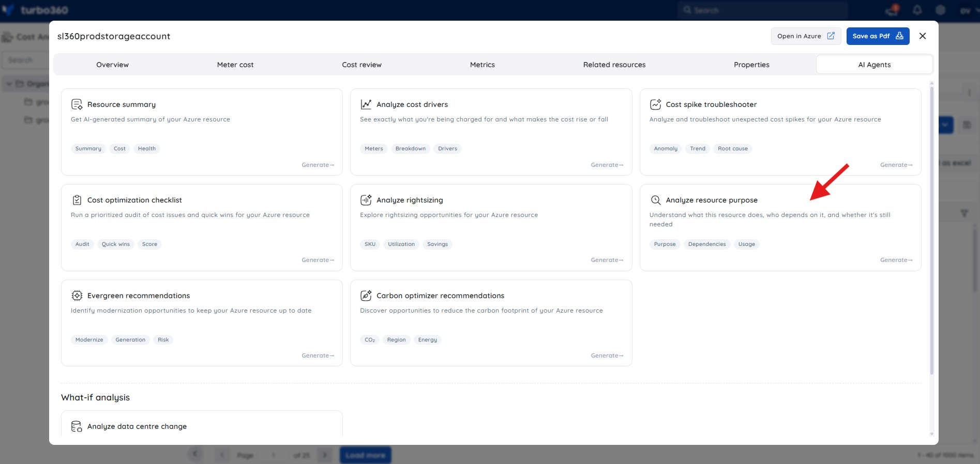This screenshot has height=464, width=980.
Task: Click the external link icon in Open in Azure
Action: pos(831,36)
